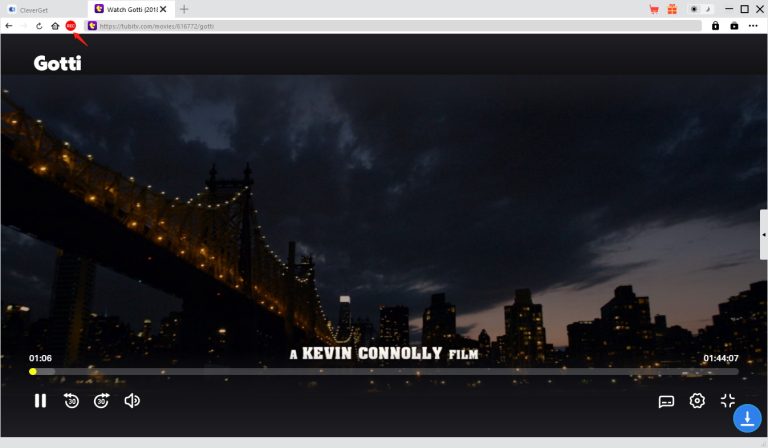Viewport: 768px width, 448px height.
Task: Switch to the CleverGet tab
Action: click(x=40, y=9)
